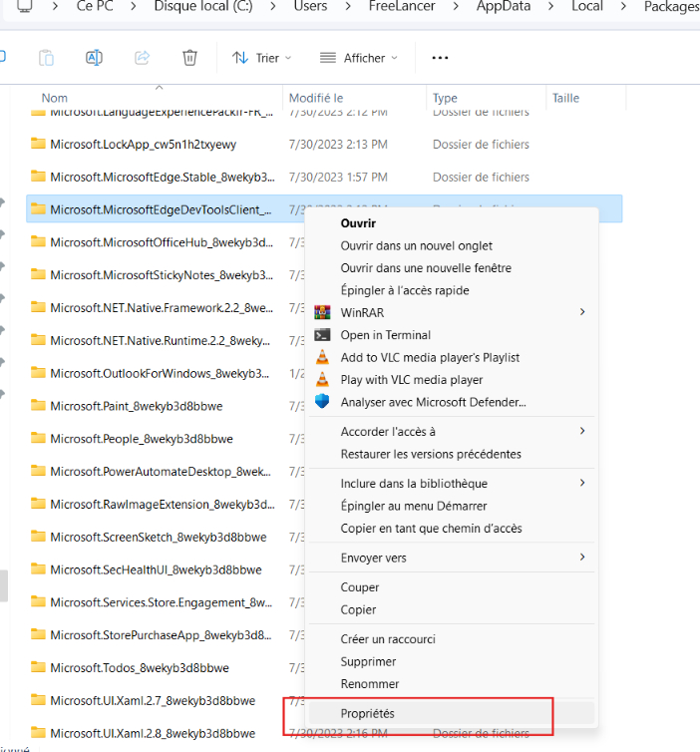Select Propriétés in the context menu

368,713
